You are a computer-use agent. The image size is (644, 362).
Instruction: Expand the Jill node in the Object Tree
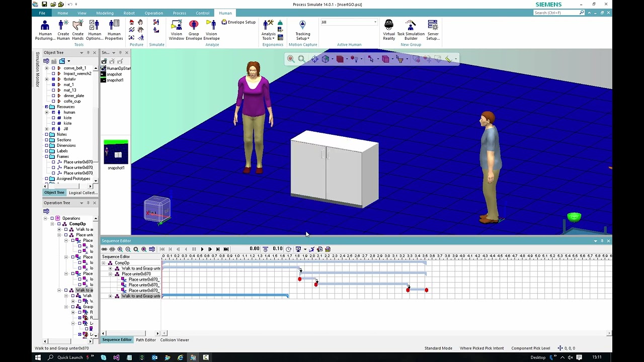[47, 129]
